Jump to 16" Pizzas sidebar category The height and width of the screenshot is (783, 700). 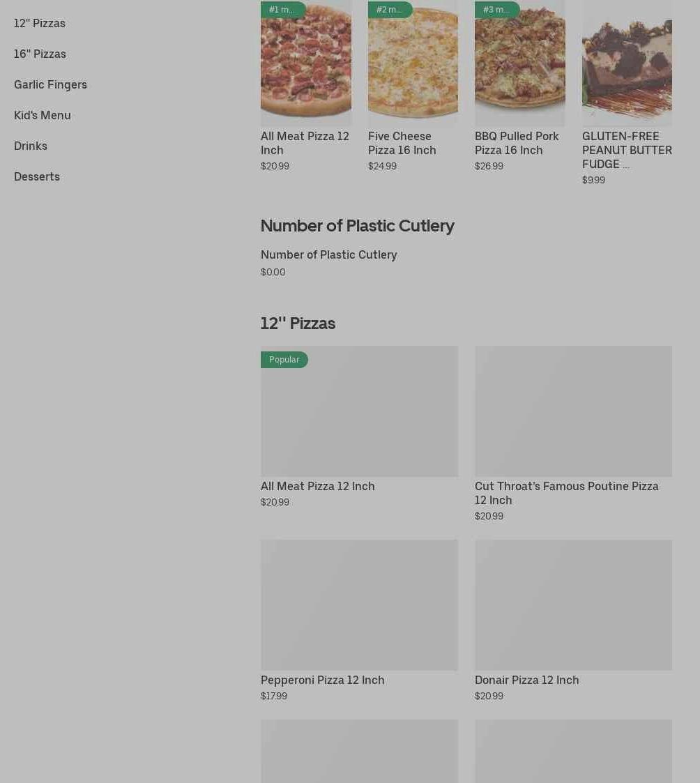point(40,54)
